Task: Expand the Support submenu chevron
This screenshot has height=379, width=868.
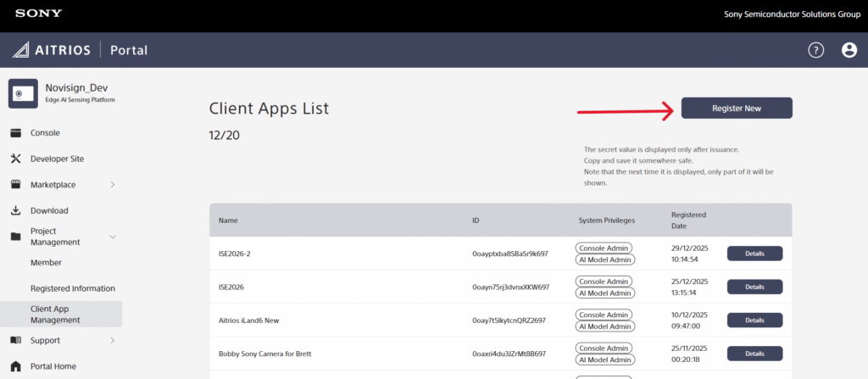Action: coord(113,340)
